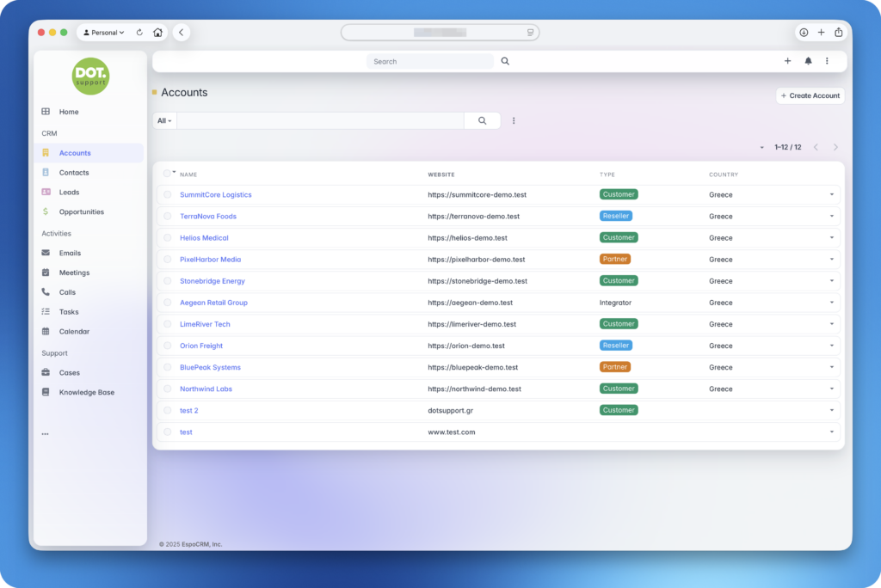Click the Tasks list icon
Screen dimensions: 881x588
(46, 312)
